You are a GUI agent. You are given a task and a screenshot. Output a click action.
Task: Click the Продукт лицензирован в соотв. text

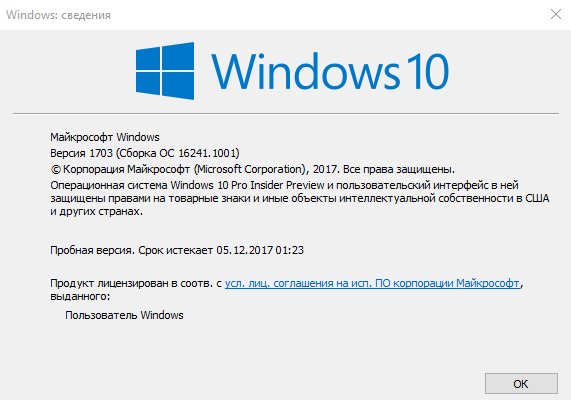pyautogui.click(x=131, y=283)
